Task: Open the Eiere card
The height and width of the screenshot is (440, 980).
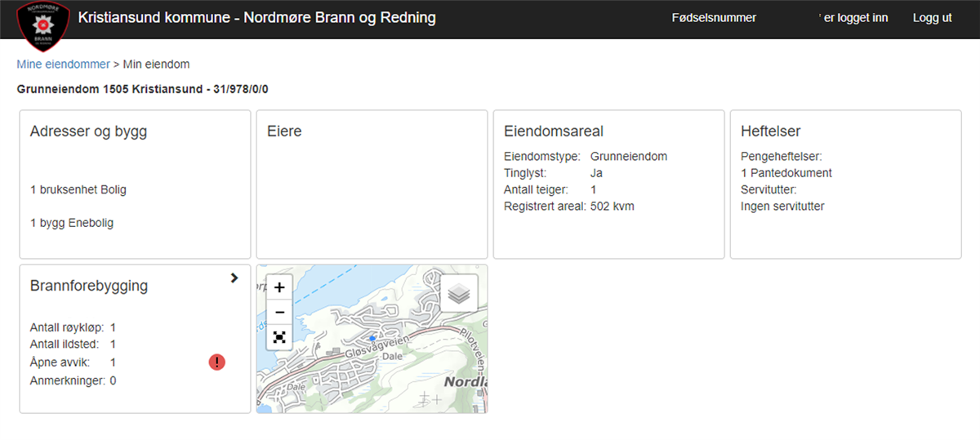Action: tap(372, 184)
